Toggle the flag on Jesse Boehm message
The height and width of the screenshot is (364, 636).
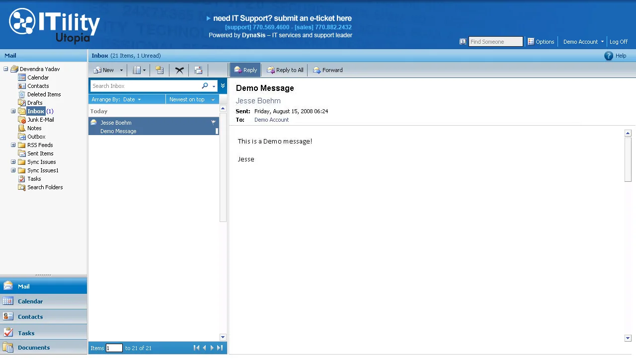tap(214, 122)
